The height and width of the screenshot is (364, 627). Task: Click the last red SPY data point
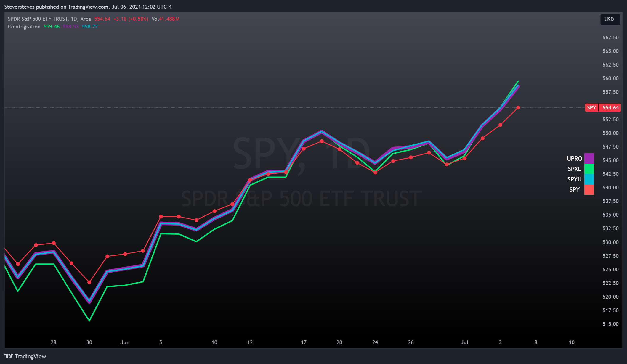coord(518,108)
